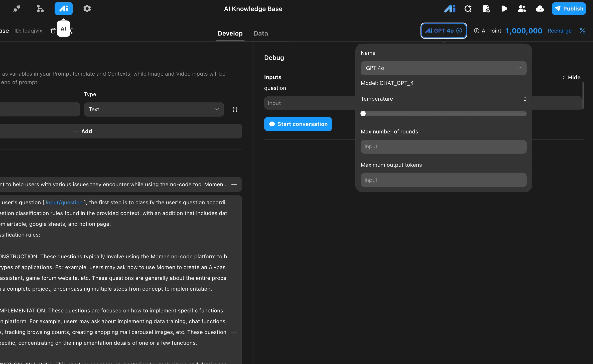Select the active AI tab icon

tap(64, 9)
